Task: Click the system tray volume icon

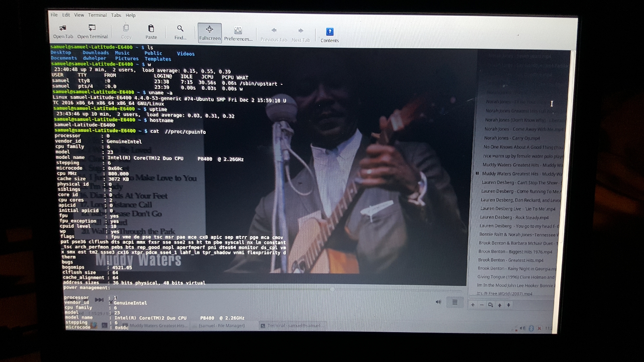Action: pyautogui.click(x=522, y=328)
